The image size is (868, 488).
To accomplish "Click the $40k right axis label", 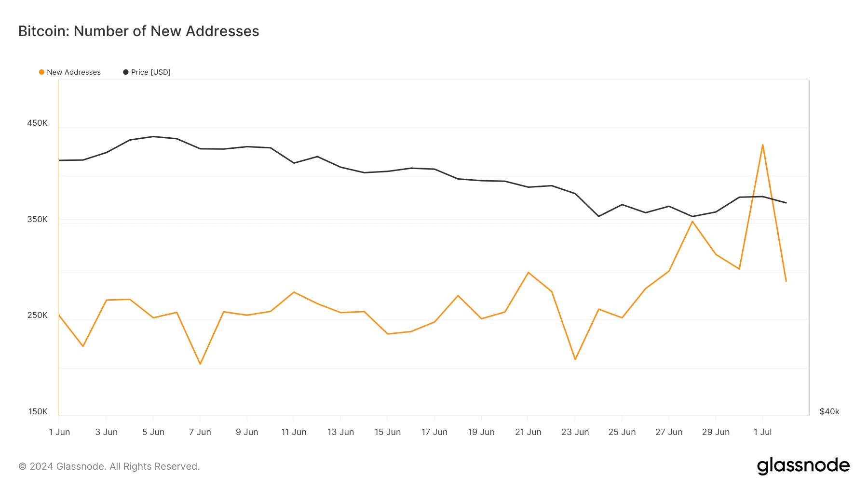I will (829, 412).
